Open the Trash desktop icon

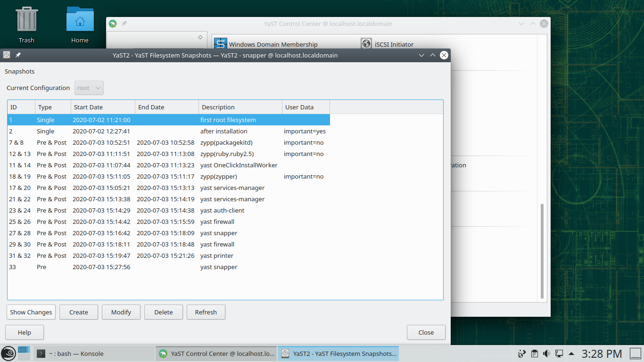[27, 25]
